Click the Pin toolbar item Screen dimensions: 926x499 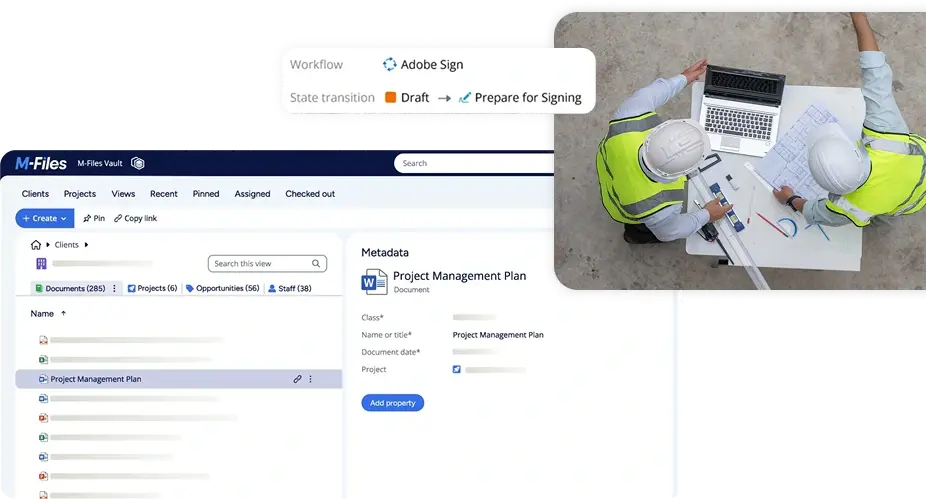(94, 218)
